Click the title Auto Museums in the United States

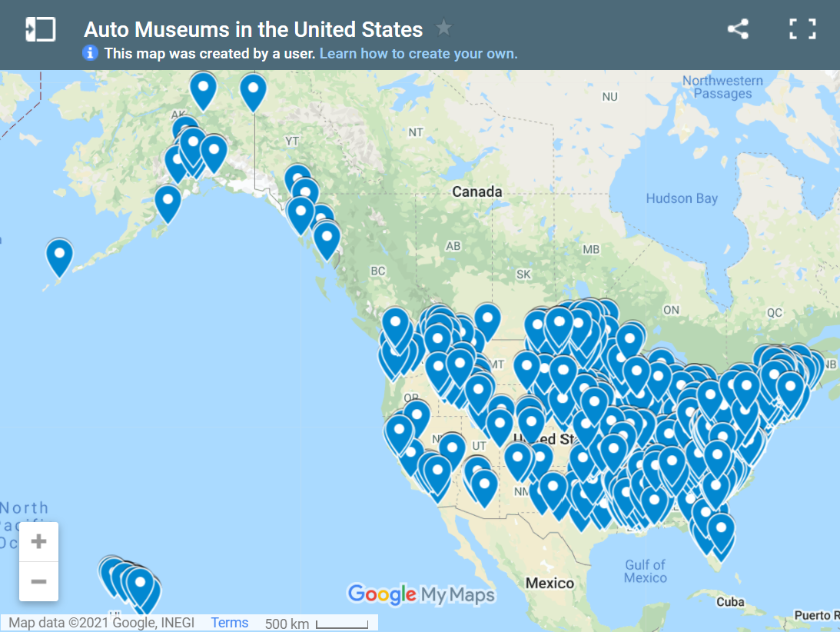click(x=254, y=29)
